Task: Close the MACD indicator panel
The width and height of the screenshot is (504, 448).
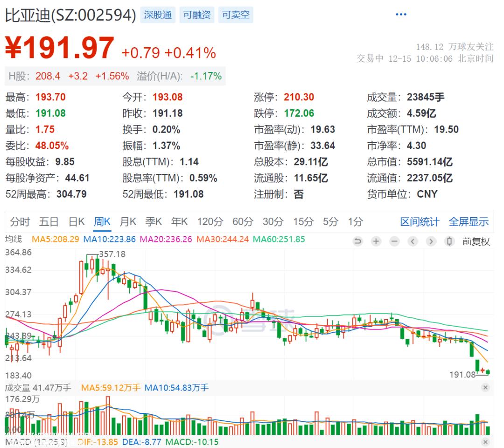Action: [x=485, y=442]
